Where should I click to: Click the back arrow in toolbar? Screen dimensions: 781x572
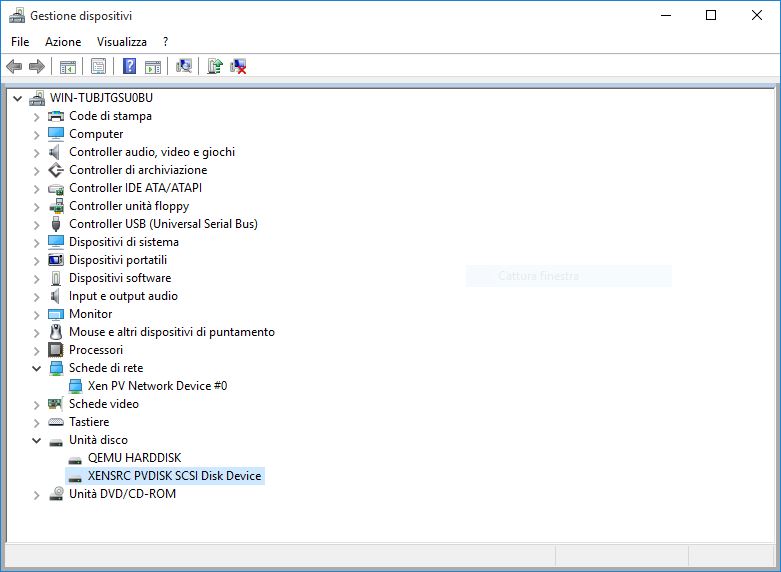pyautogui.click(x=14, y=67)
